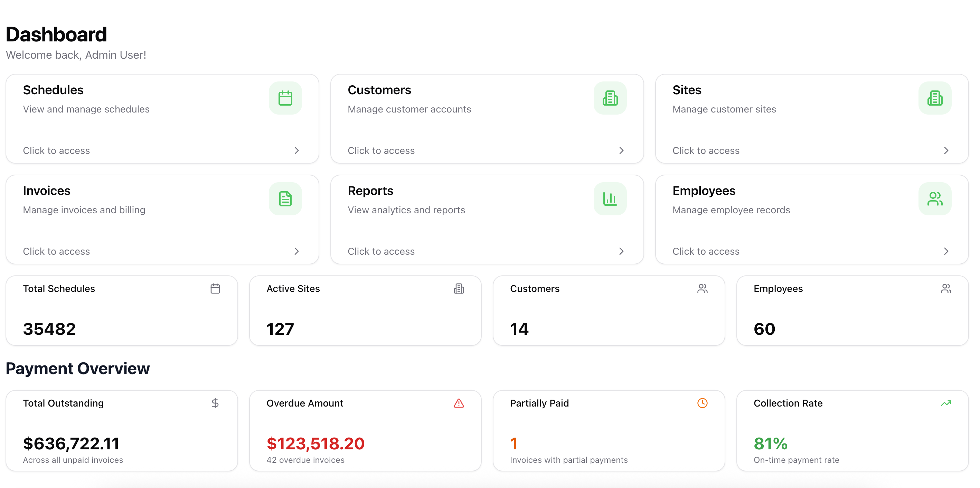Click the Overdue Amount warning triangle icon
Viewport: 980px width, 488px height.
point(459,403)
